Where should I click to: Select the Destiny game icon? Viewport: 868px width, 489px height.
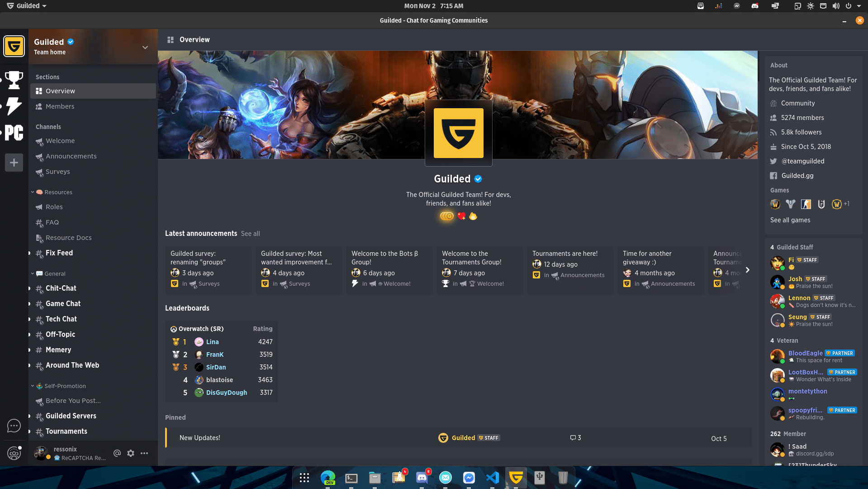click(791, 204)
